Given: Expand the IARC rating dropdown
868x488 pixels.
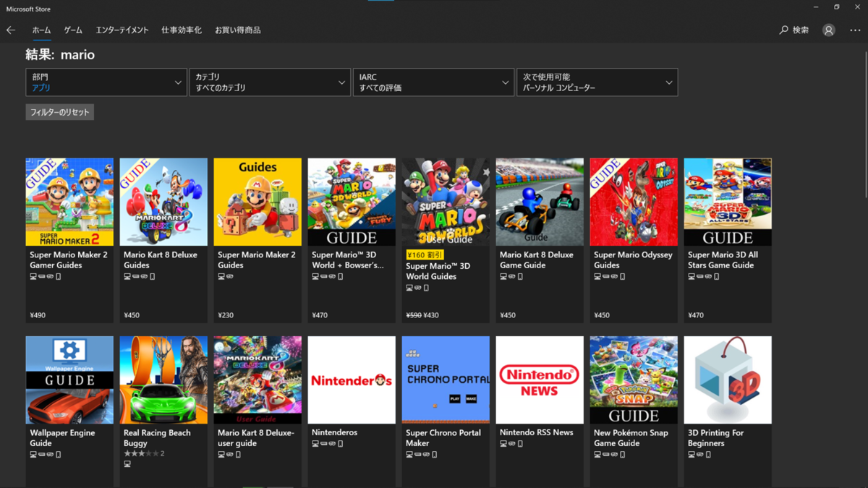Looking at the screenshot, I should click(433, 82).
